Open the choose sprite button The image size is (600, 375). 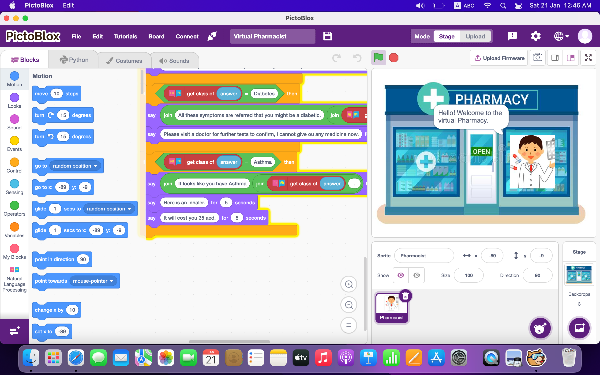click(540, 328)
